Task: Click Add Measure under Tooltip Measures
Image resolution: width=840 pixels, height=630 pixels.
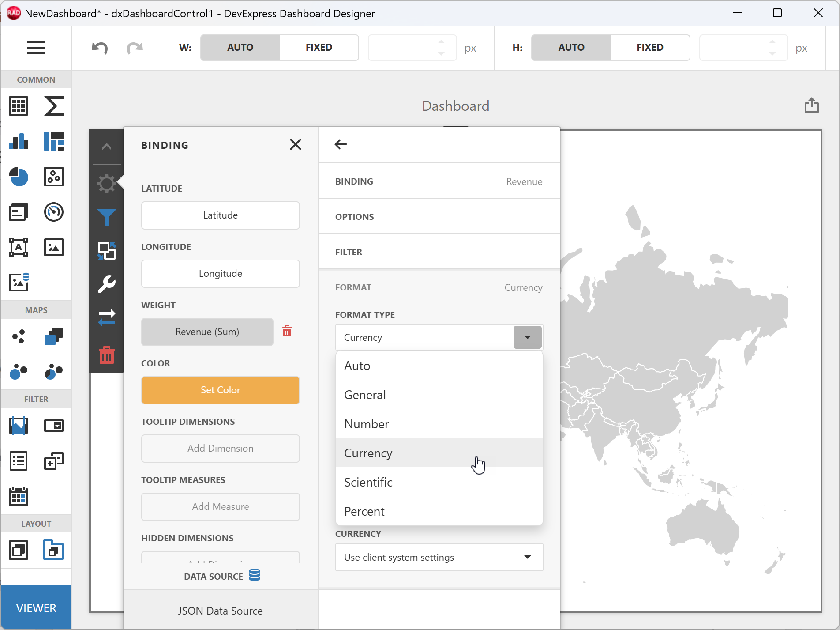Action: [x=221, y=506]
